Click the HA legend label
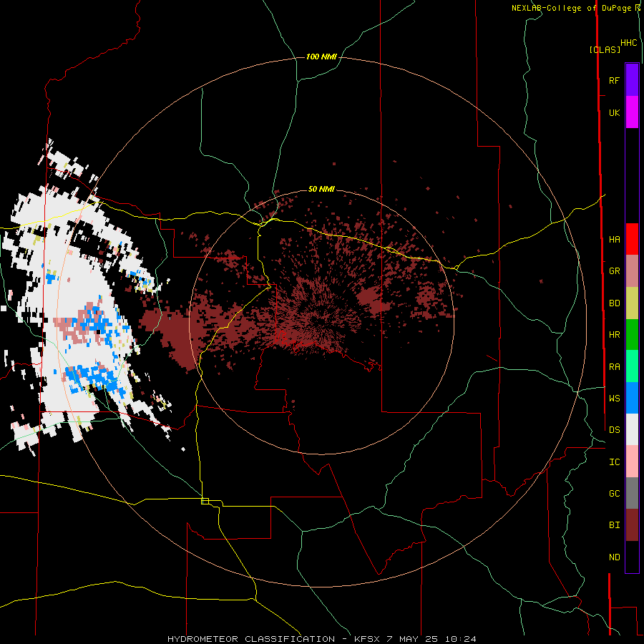This screenshot has height=644, width=644. (x=614, y=239)
